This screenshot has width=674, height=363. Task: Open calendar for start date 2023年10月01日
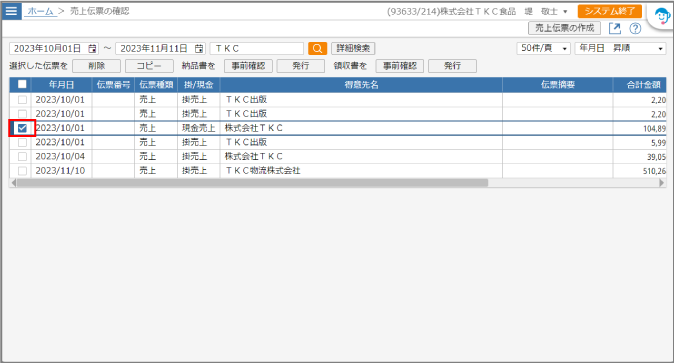coord(92,49)
